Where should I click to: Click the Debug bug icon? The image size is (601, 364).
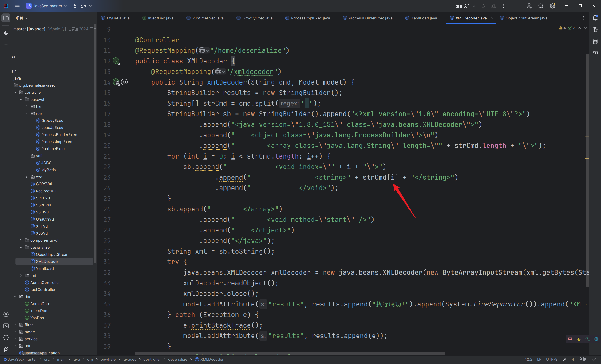[493, 6]
